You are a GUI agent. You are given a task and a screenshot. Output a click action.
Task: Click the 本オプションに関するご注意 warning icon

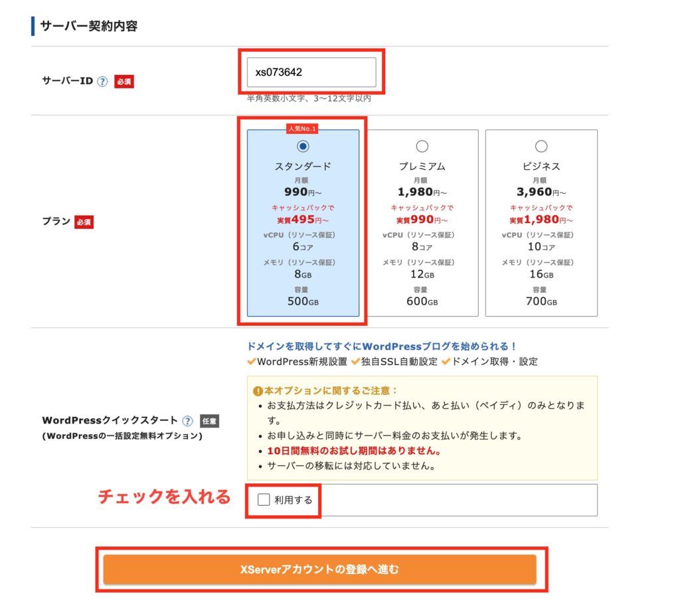coord(258,391)
